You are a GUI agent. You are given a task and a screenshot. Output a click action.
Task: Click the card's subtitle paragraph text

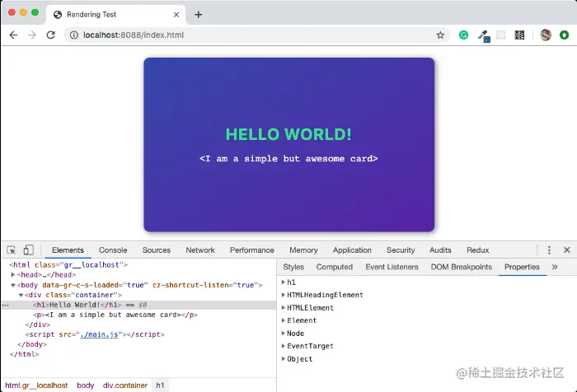coord(288,158)
